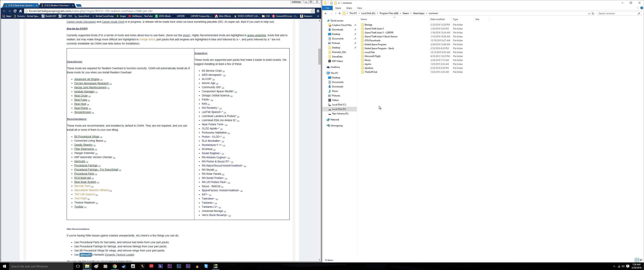Refresh the common folder view
Viewport: 644px width, 270px height.
click(x=593, y=13)
